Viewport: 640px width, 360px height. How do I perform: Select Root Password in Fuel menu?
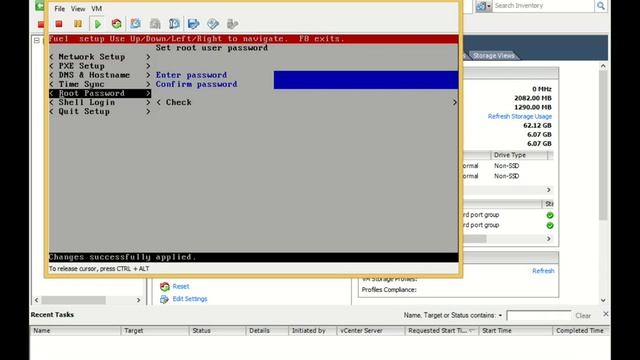[100, 93]
